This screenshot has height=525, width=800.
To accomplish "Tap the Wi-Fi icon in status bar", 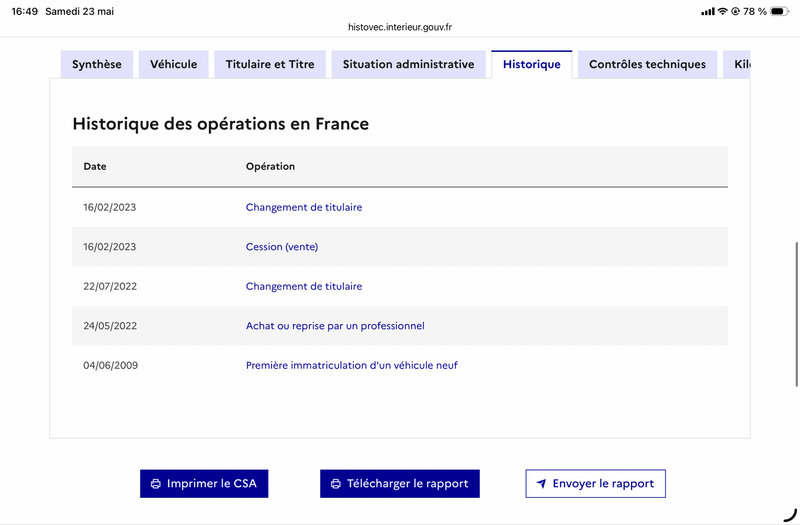I will [x=722, y=11].
